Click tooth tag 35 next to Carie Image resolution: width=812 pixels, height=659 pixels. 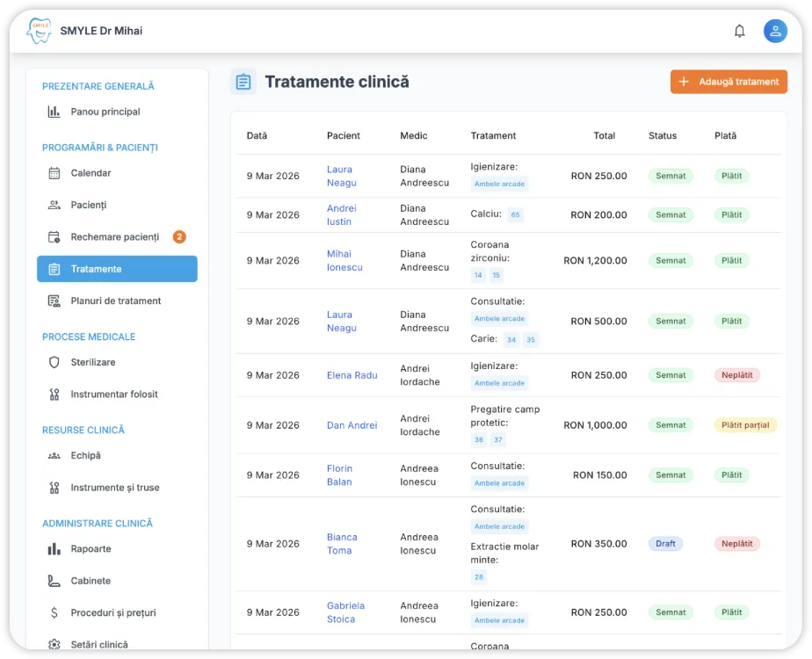tap(531, 339)
